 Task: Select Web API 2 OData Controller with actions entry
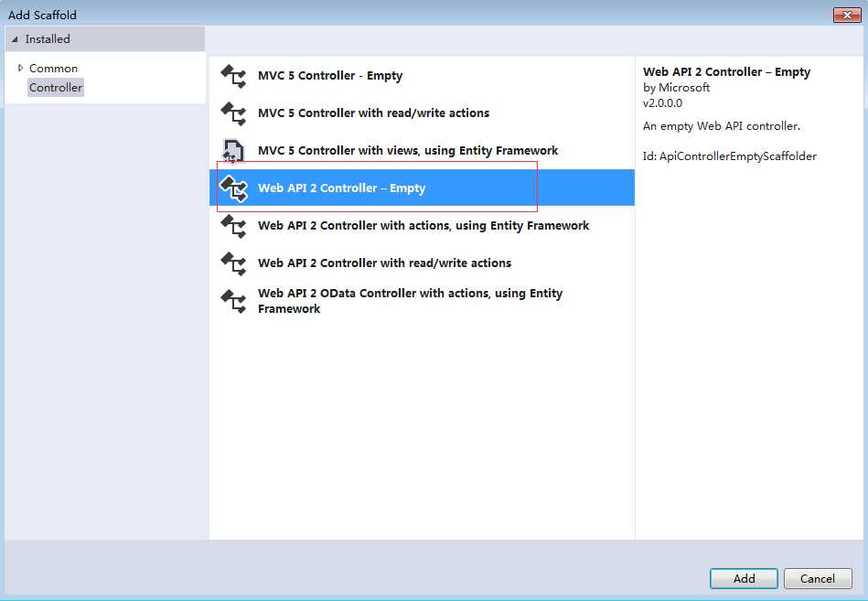coord(422,301)
